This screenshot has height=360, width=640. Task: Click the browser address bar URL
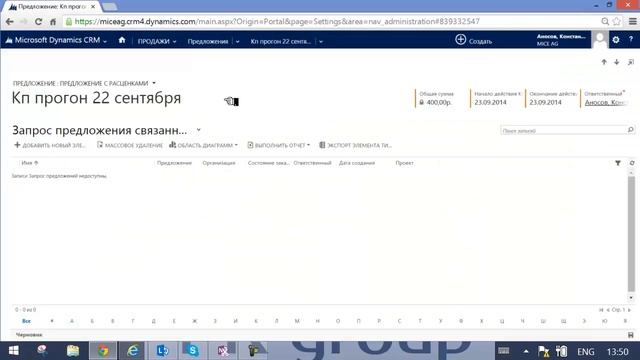(277, 22)
